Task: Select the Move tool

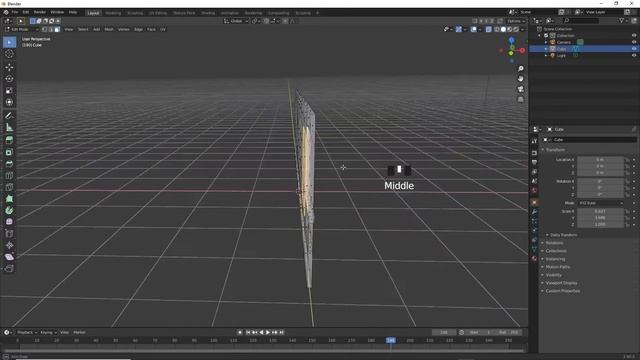Action: click(9, 67)
